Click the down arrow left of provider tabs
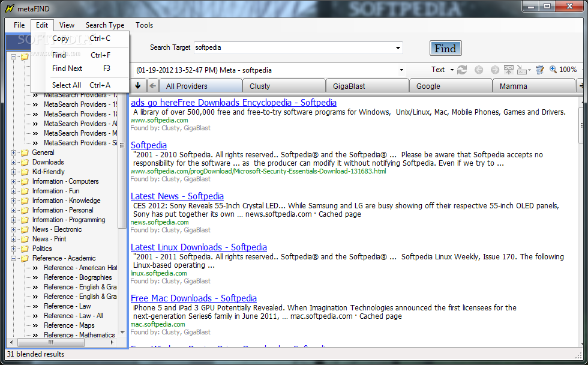 137,85
